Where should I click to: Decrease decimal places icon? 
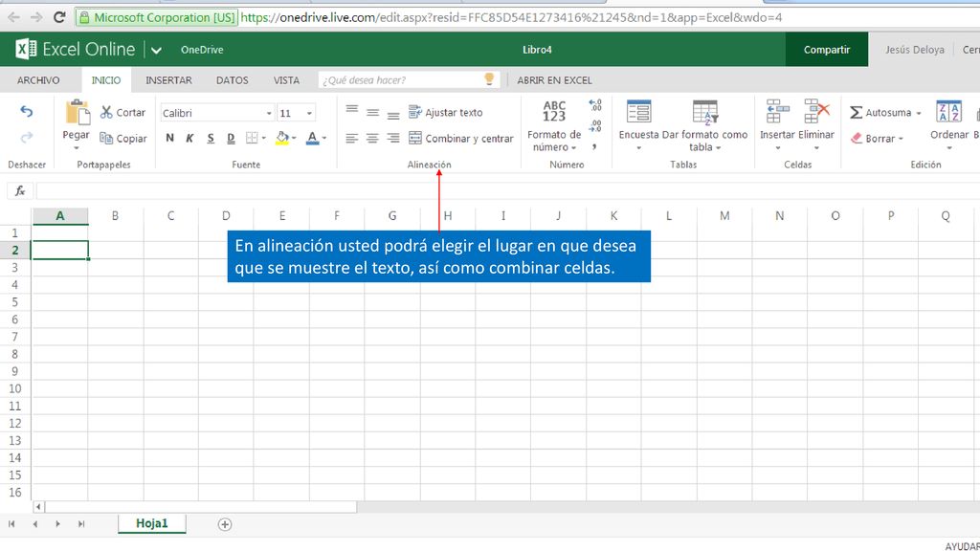(595, 126)
